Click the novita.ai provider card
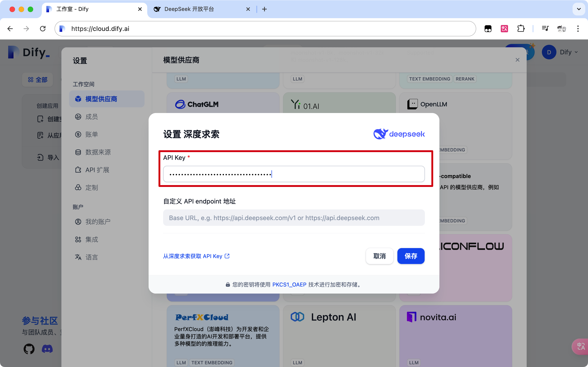This screenshot has width=588, height=367. (455, 336)
